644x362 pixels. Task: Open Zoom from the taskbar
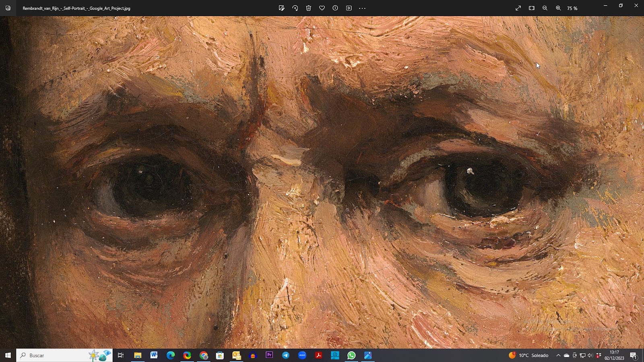pyautogui.click(x=302, y=355)
